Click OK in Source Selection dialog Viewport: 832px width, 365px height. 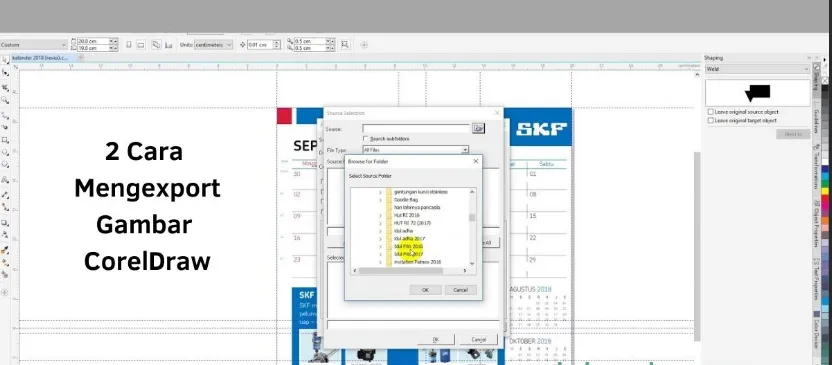pyautogui.click(x=436, y=339)
